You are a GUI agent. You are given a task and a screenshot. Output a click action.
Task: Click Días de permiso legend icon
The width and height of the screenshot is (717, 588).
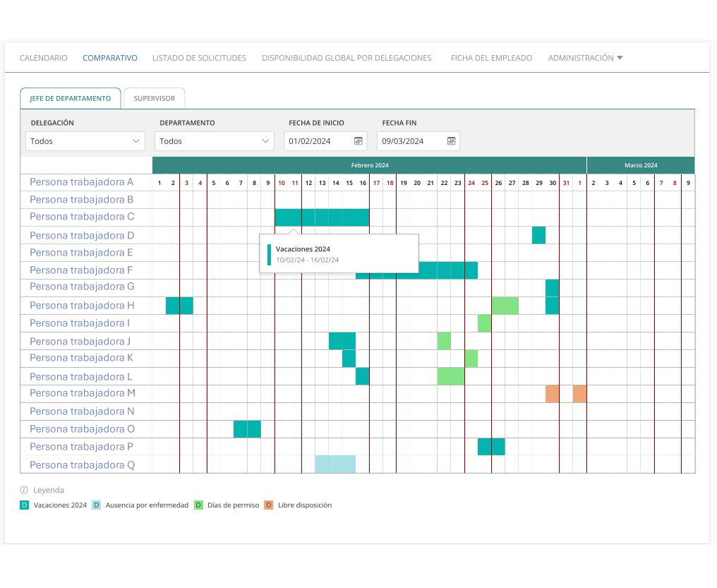198,505
